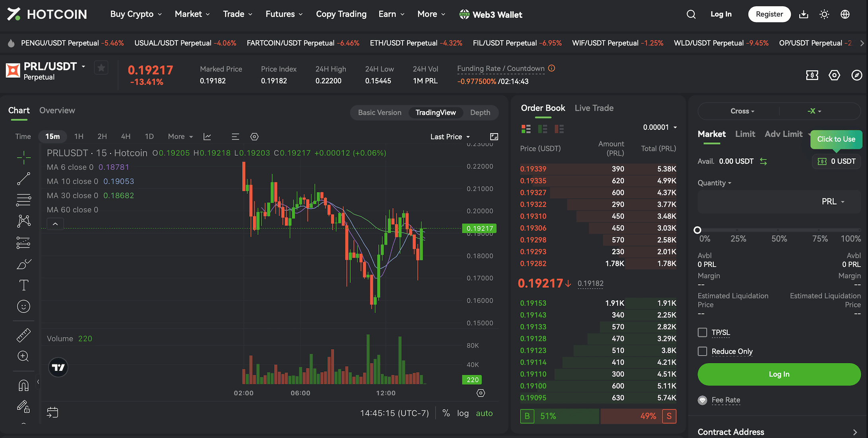Click the Register button
Screen dimensions: 868x438
pos(769,14)
